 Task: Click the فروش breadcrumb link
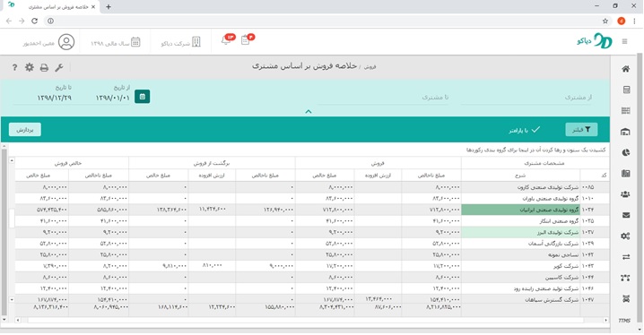370,67
